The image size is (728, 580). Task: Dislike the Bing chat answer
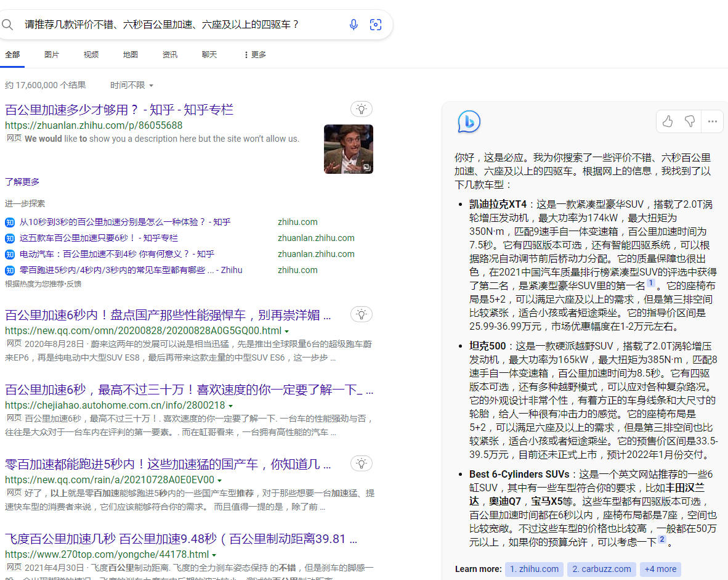[x=690, y=121]
